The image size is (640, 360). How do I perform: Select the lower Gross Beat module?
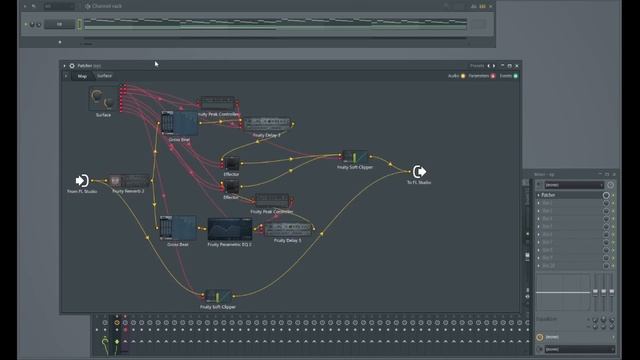[x=178, y=228]
